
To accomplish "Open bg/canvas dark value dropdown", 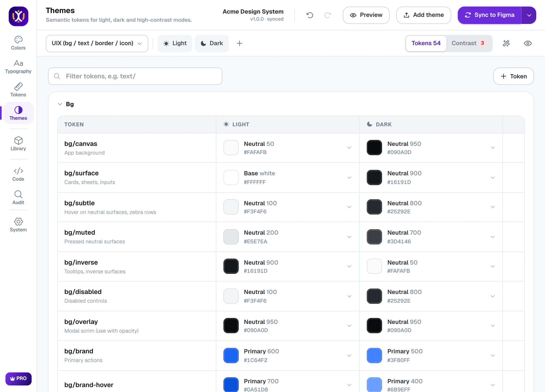I will click(493, 148).
